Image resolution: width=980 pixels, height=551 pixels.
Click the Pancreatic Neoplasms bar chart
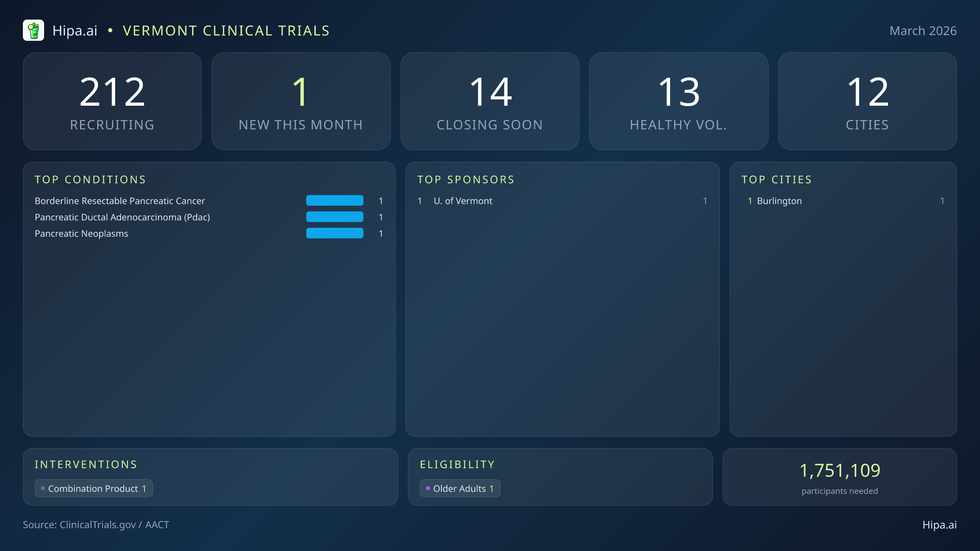334,233
